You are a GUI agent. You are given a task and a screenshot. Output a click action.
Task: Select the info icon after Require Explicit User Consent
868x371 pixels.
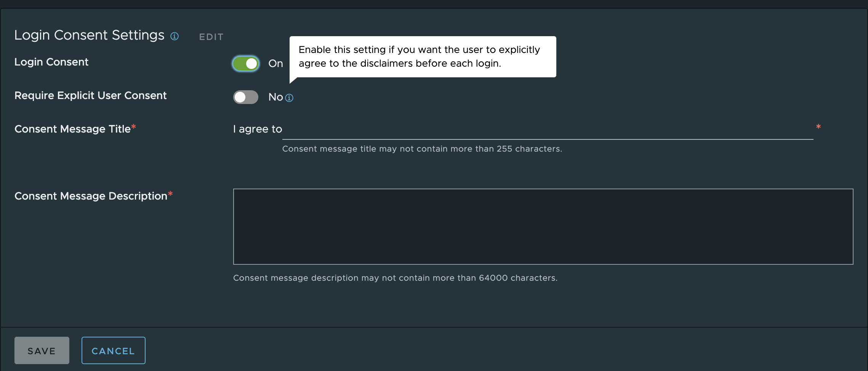pyautogui.click(x=290, y=98)
